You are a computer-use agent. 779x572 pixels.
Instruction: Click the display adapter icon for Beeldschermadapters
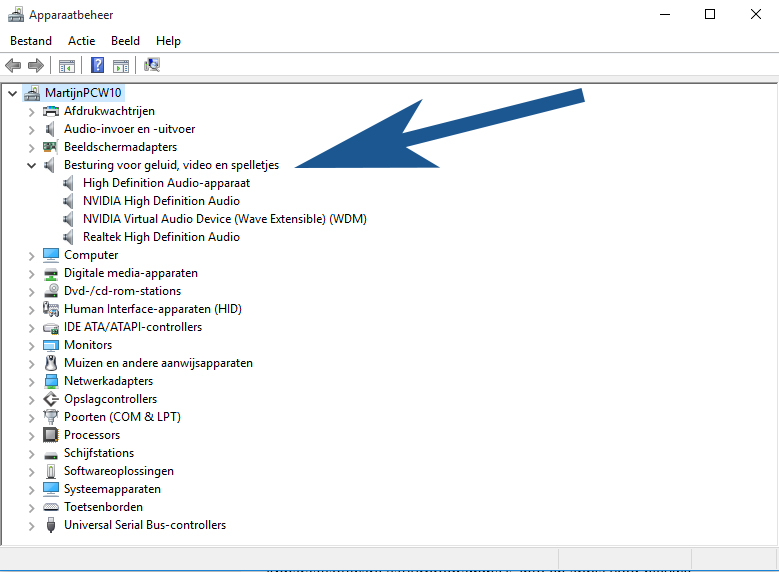pos(50,147)
